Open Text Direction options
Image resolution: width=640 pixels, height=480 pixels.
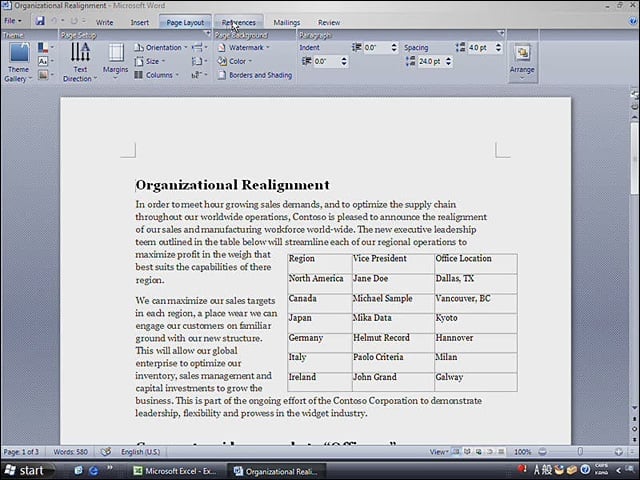tap(80, 62)
